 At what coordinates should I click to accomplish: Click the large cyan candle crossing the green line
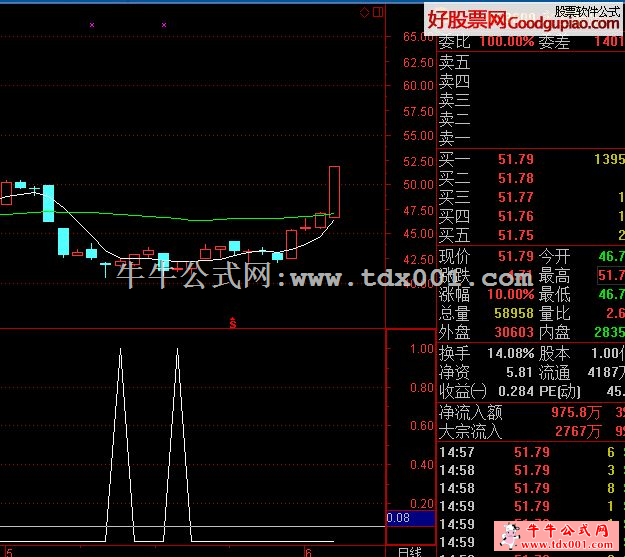(x=49, y=203)
